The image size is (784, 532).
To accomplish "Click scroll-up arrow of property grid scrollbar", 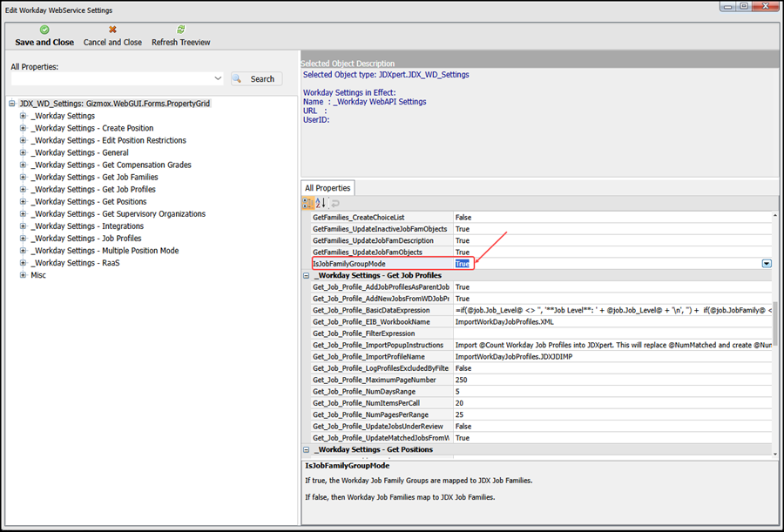I will pyautogui.click(x=775, y=215).
